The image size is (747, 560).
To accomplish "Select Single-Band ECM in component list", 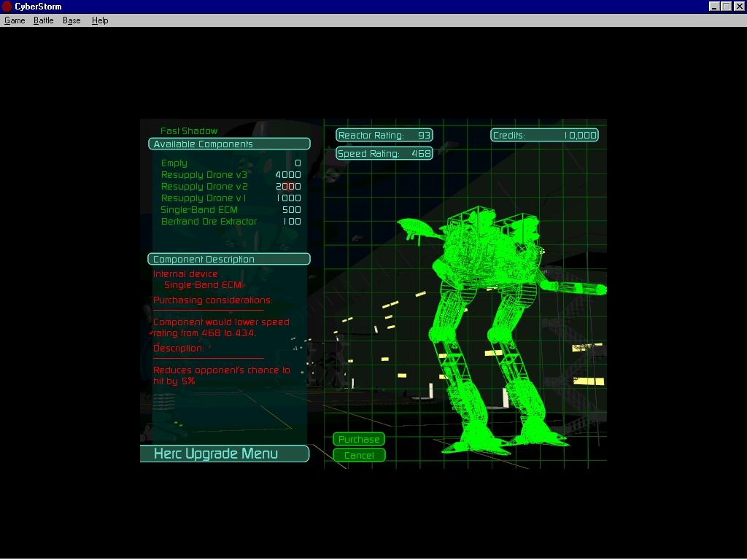I will point(199,210).
